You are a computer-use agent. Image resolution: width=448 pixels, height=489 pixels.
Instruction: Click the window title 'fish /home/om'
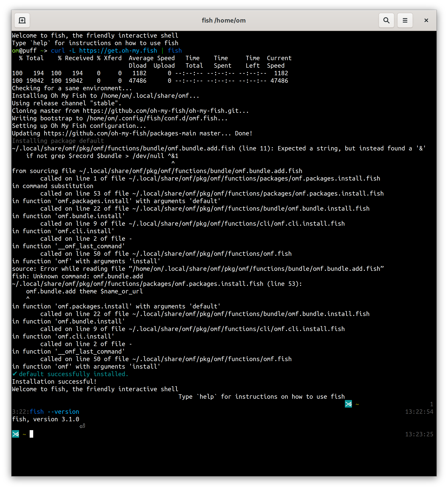click(x=224, y=20)
